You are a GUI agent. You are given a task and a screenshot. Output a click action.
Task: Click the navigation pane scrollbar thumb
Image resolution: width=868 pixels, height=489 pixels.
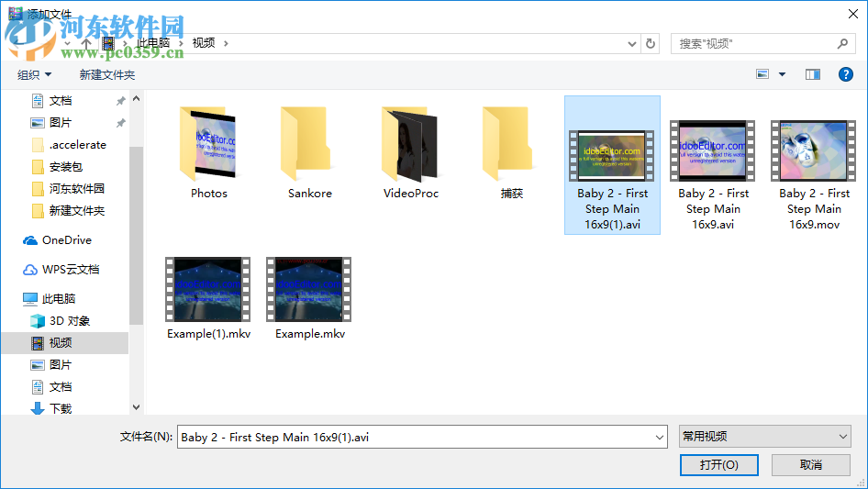click(x=136, y=236)
